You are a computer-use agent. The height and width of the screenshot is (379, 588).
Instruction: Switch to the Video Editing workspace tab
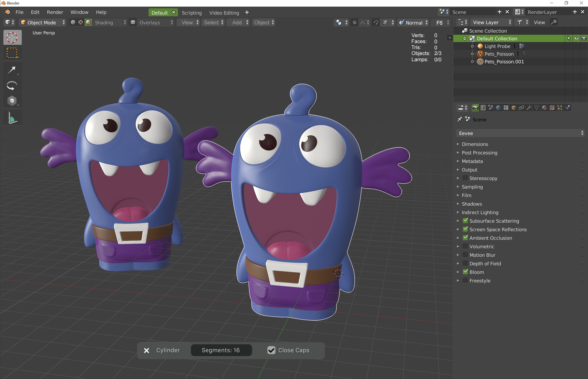point(224,13)
